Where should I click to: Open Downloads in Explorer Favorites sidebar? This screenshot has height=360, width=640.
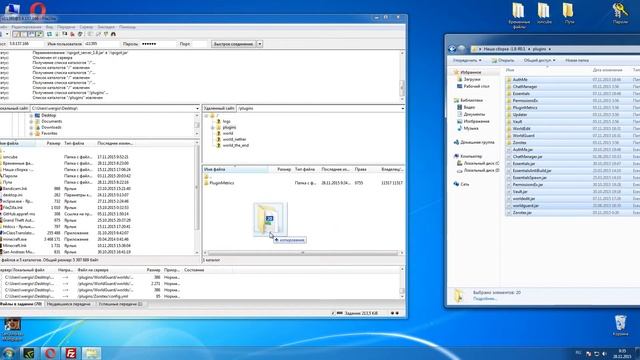(x=469, y=79)
